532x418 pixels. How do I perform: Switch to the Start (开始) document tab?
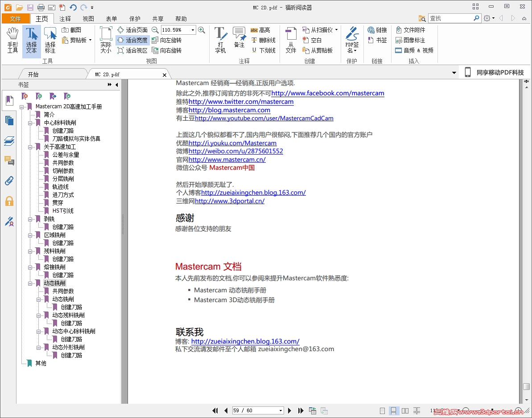33,74
